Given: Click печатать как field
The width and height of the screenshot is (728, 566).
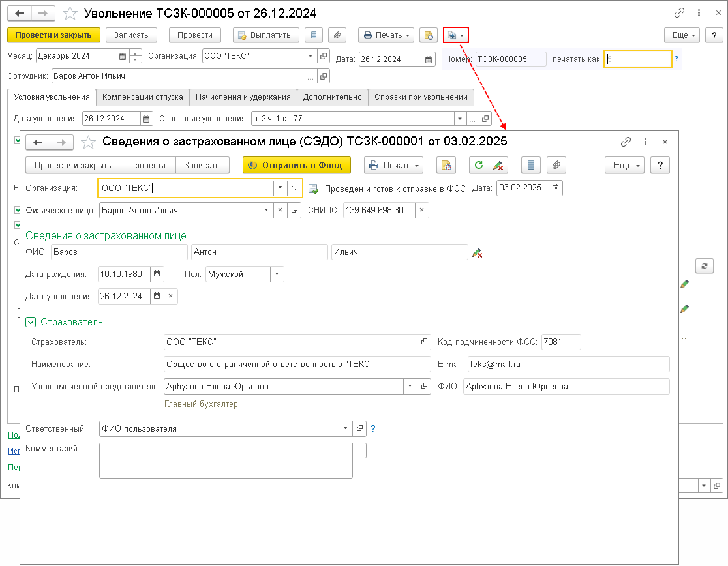Looking at the screenshot, I should (x=638, y=59).
